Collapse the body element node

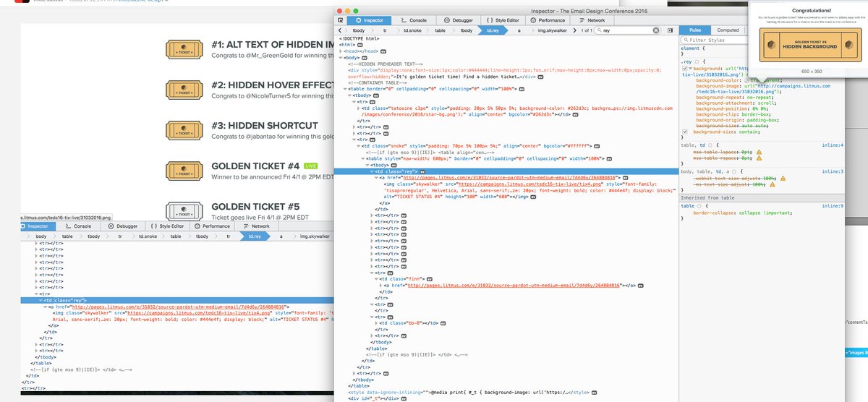point(339,59)
